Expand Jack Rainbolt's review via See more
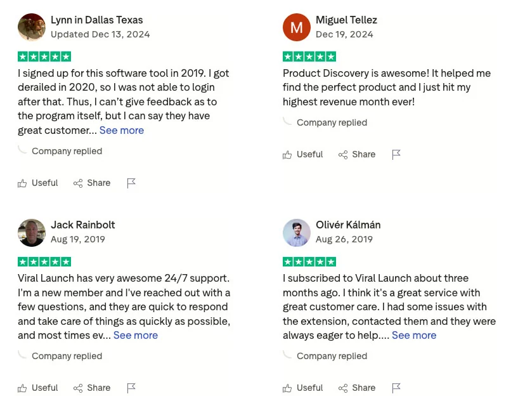518x420 pixels. (136, 336)
